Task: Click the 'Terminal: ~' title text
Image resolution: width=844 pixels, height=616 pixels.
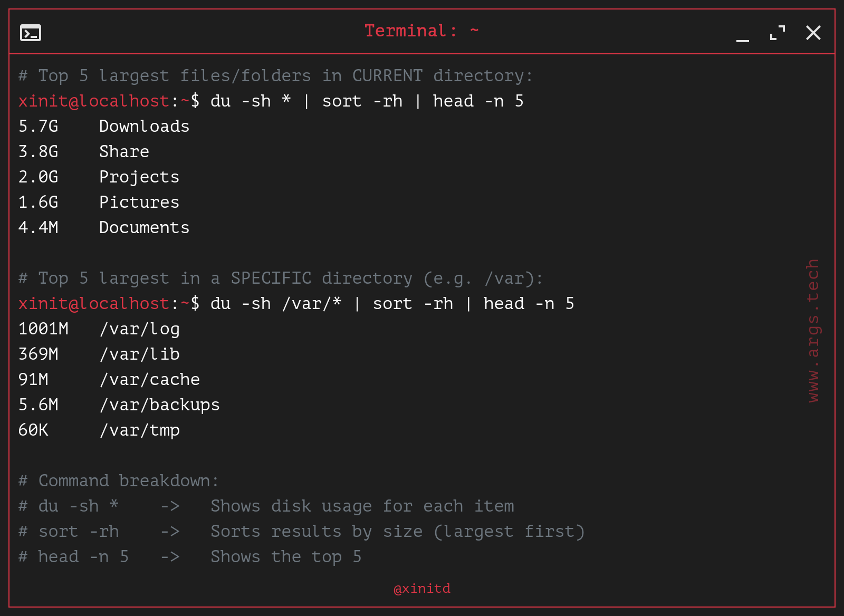Action: (x=421, y=31)
